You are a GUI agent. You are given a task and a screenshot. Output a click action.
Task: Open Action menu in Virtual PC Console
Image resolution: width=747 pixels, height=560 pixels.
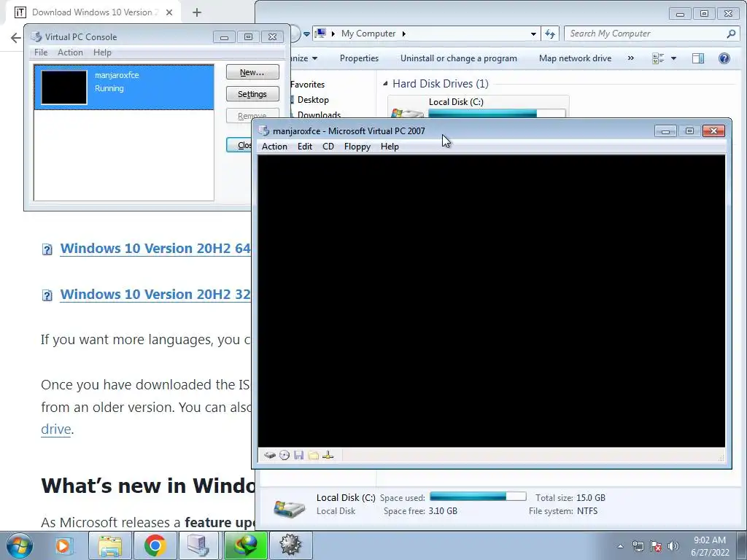[70, 52]
